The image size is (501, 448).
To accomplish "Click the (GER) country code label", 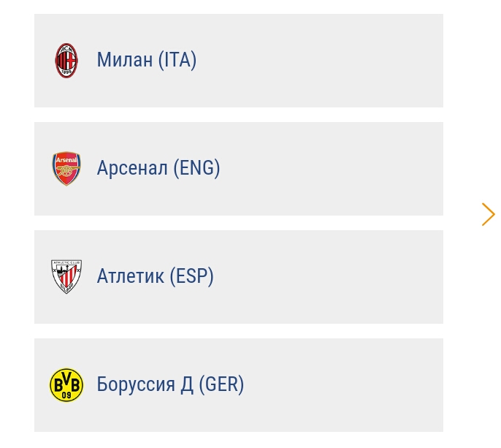I will (x=221, y=384).
